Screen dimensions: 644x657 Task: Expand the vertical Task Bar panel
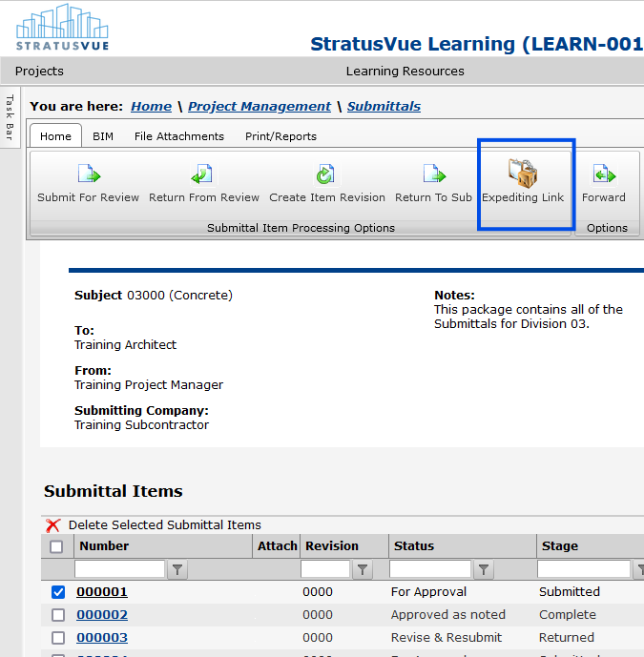pos(10,117)
